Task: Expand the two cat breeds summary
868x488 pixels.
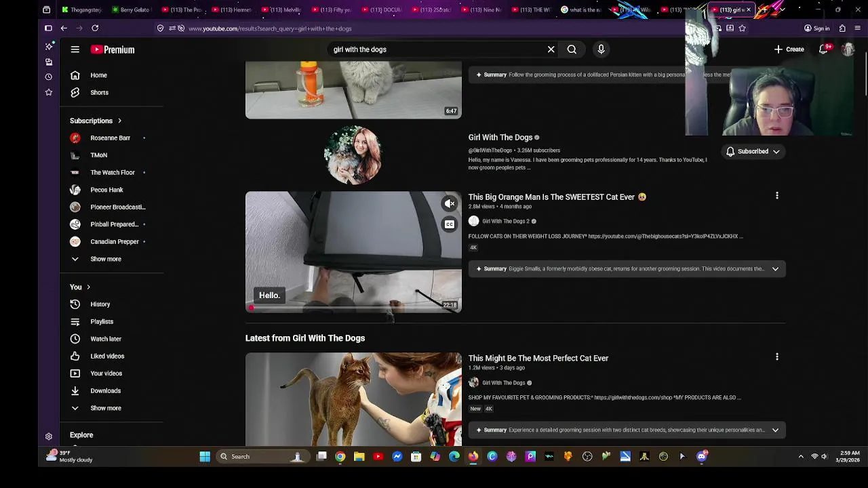Action: (775, 430)
